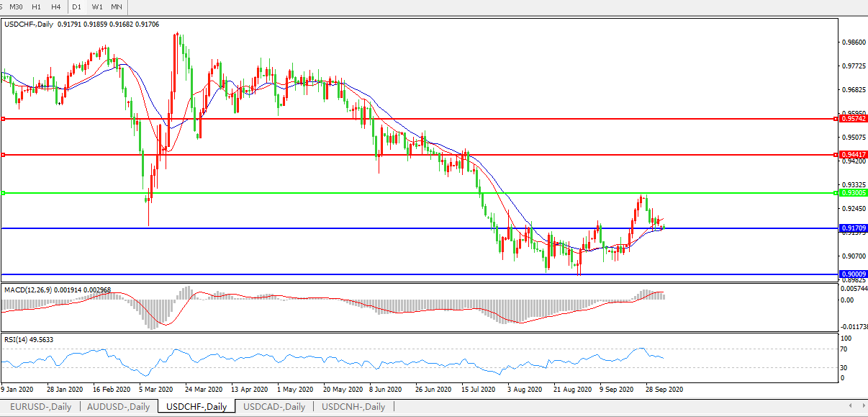The image size is (868, 417).
Task: Click the red 0.95742 price label
Action: [x=853, y=118]
